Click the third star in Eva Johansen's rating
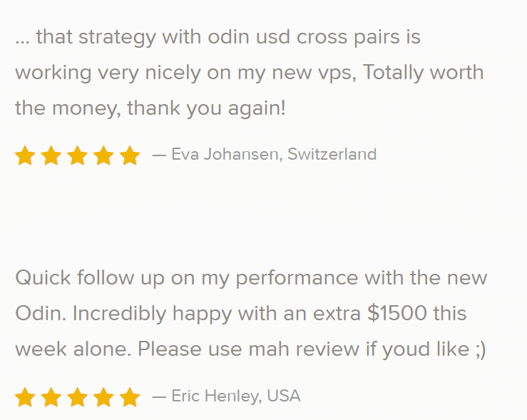The height and width of the screenshot is (420, 527). click(x=77, y=155)
